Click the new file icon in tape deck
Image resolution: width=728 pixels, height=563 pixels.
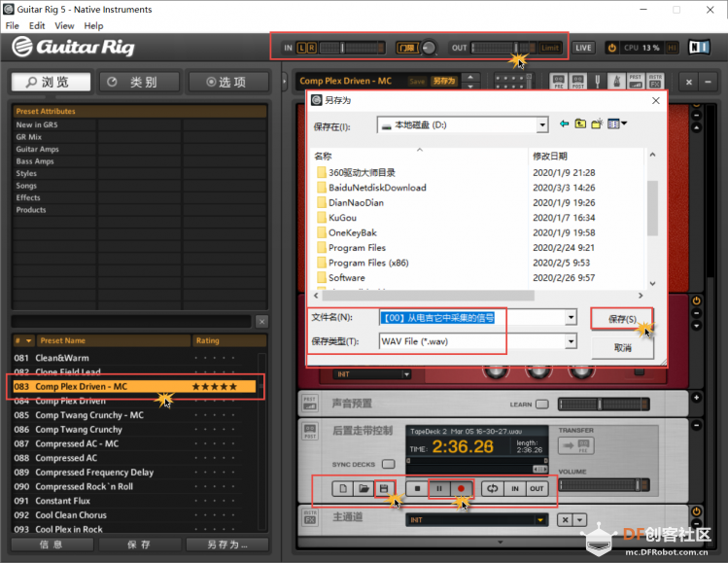pyautogui.click(x=343, y=489)
